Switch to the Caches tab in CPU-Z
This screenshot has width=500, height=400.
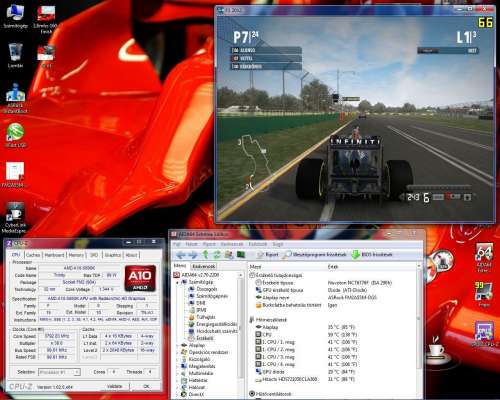click(x=33, y=255)
